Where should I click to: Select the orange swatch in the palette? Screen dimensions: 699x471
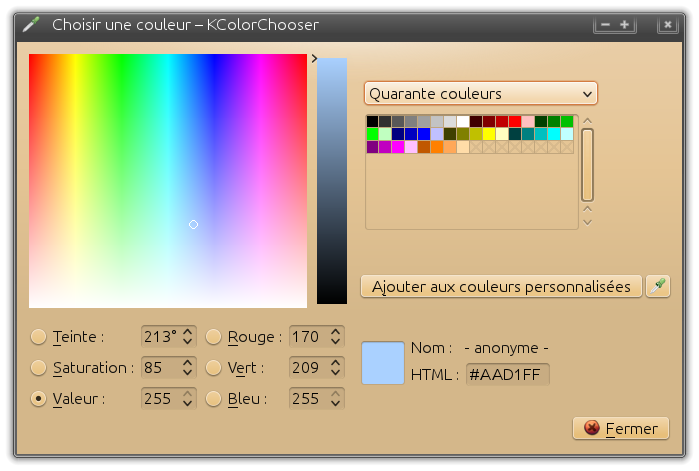(x=437, y=147)
